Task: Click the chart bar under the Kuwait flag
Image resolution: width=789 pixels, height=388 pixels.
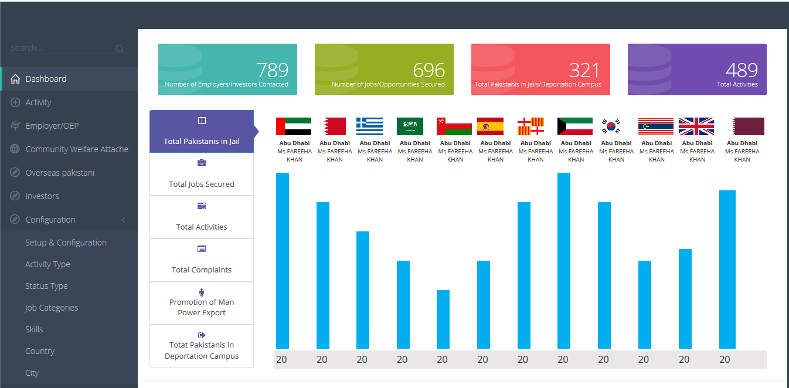Action: [564, 261]
